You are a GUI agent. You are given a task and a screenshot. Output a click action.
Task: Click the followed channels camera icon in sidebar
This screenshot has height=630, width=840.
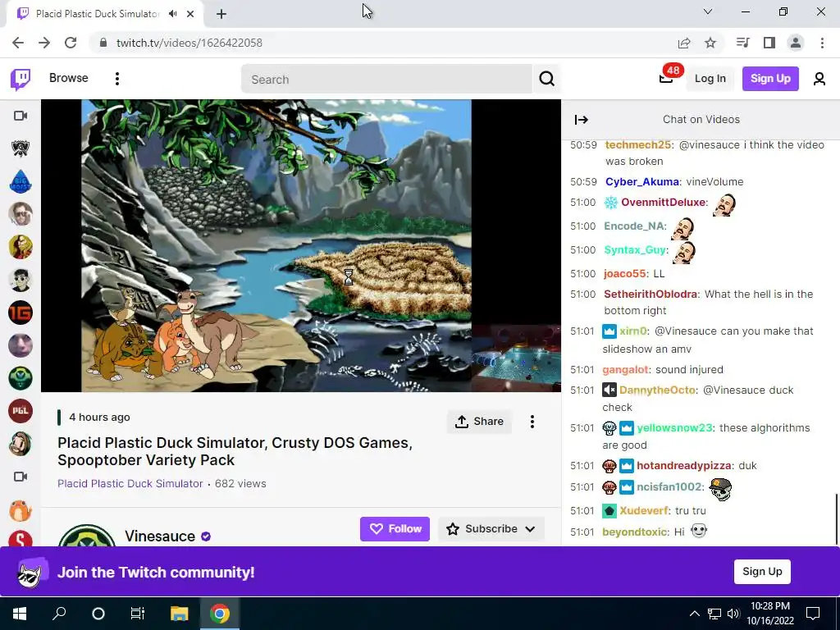click(x=21, y=116)
